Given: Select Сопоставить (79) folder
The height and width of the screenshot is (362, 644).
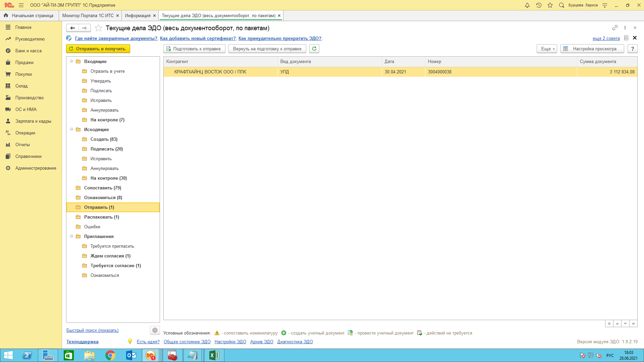Looking at the screenshot, I should (x=102, y=188).
